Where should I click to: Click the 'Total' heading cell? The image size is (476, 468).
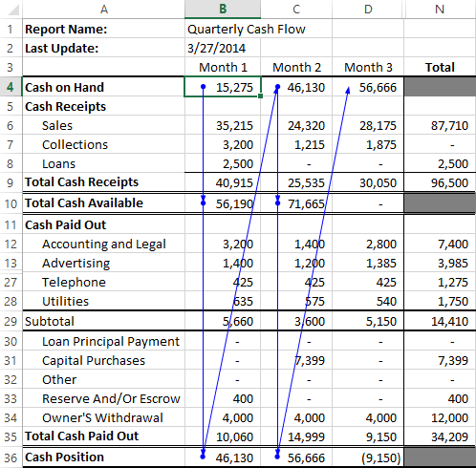440,67
